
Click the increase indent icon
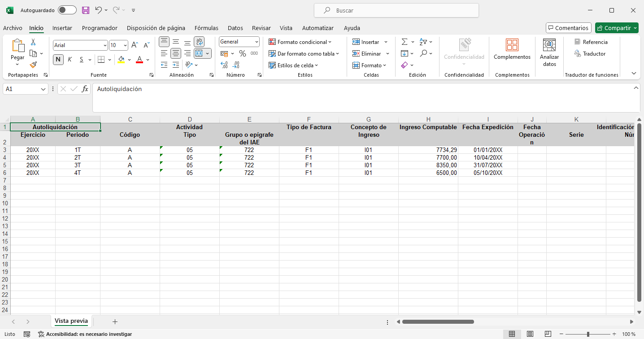(176, 65)
